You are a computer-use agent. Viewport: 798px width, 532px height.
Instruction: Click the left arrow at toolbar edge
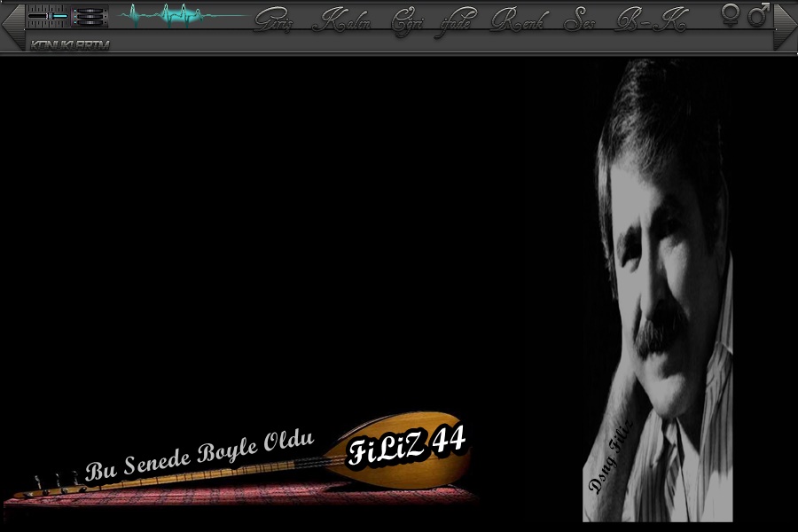click(x=12, y=27)
